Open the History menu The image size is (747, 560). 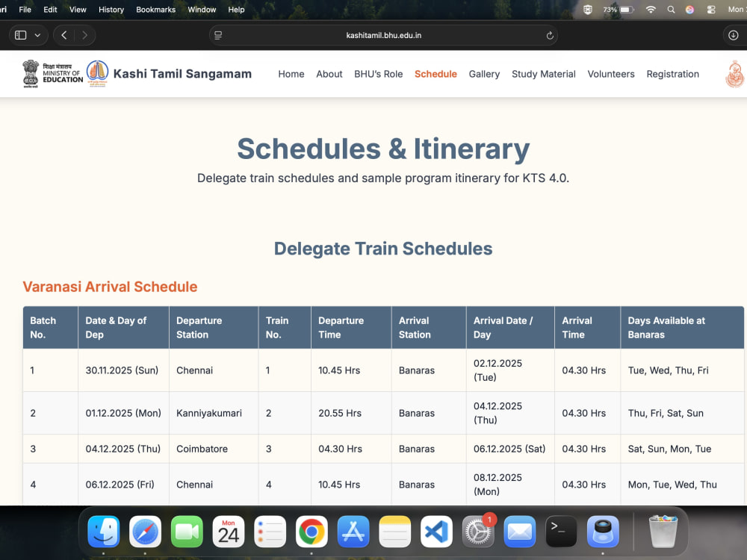[x=111, y=10]
